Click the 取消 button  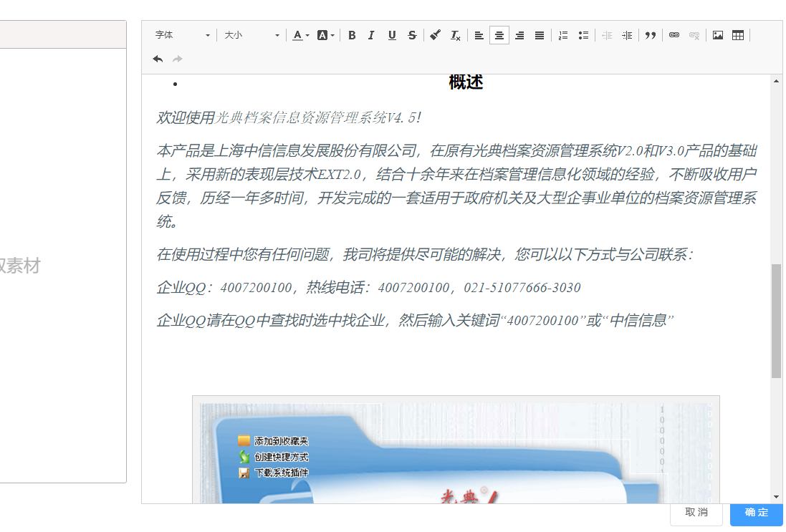click(x=696, y=513)
